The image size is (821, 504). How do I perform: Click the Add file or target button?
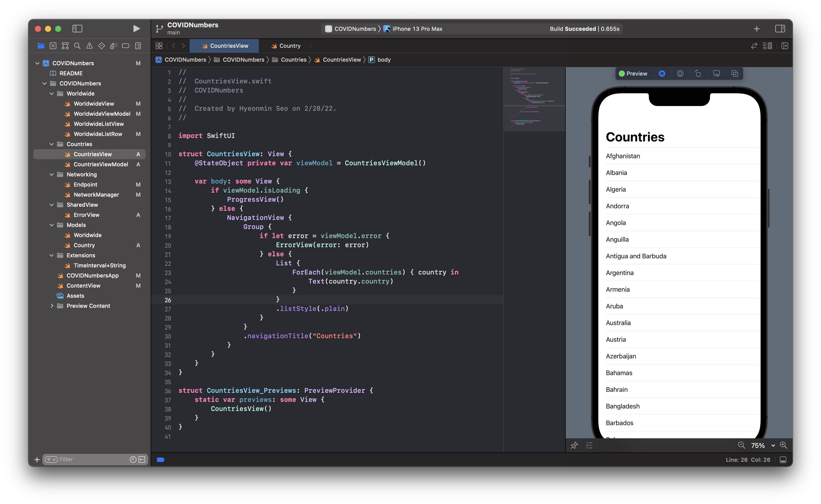[x=37, y=460]
